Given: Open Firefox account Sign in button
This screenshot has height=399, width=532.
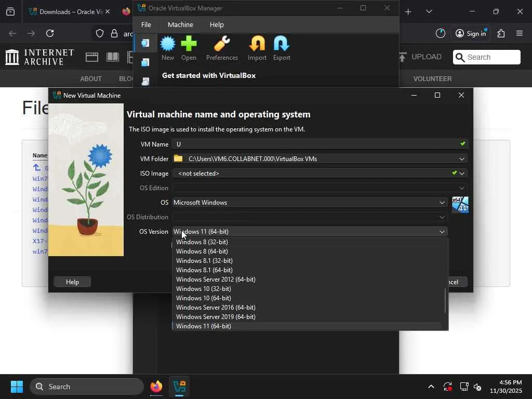Looking at the screenshot, I should click(471, 33).
